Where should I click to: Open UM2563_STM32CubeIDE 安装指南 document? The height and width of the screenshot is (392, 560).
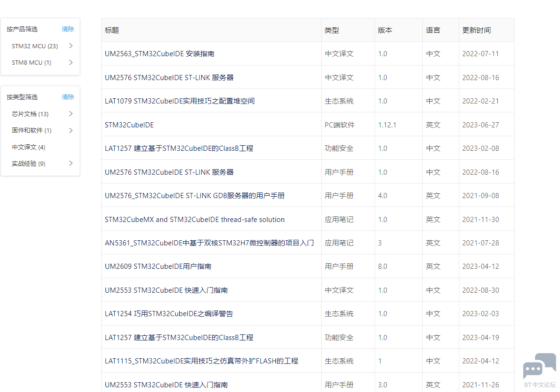160,53
